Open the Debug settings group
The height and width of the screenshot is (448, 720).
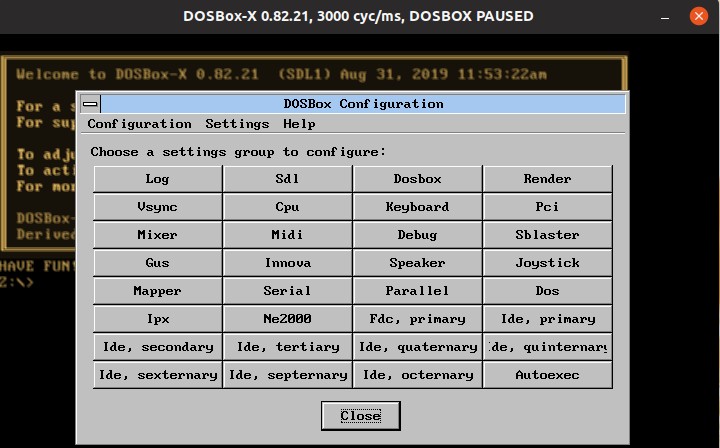[417, 235]
